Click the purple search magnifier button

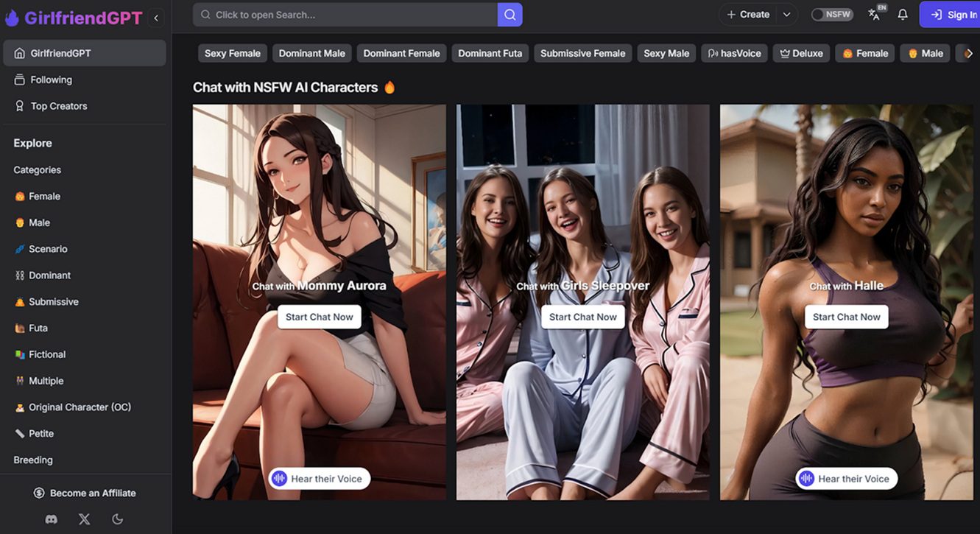(x=510, y=15)
